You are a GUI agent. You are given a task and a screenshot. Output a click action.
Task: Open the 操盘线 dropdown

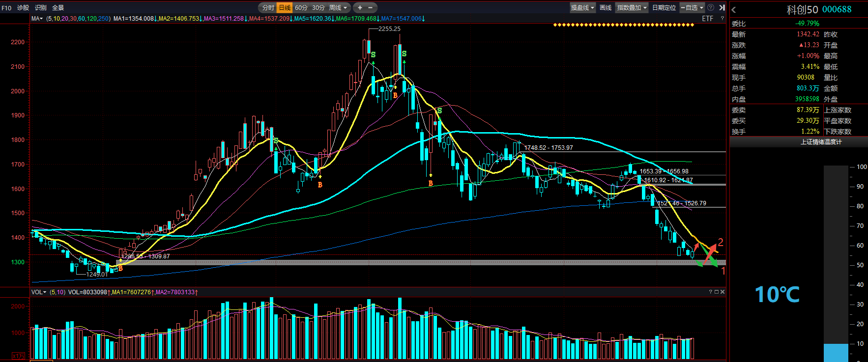coord(582,7)
